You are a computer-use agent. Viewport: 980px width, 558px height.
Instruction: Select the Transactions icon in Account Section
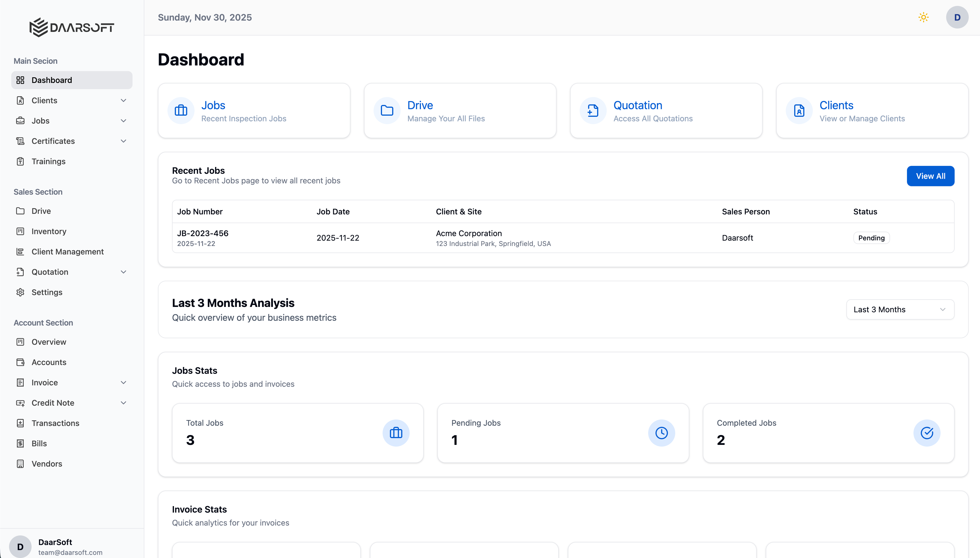click(x=20, y=423)
